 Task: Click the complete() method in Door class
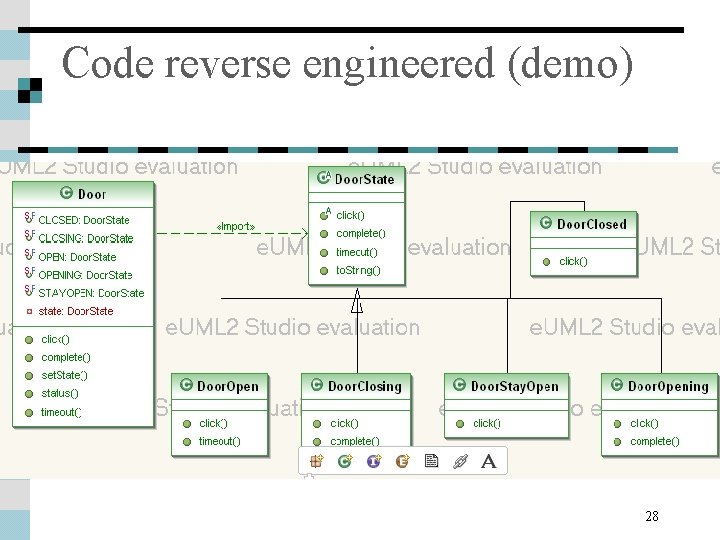tap(58, 357)
